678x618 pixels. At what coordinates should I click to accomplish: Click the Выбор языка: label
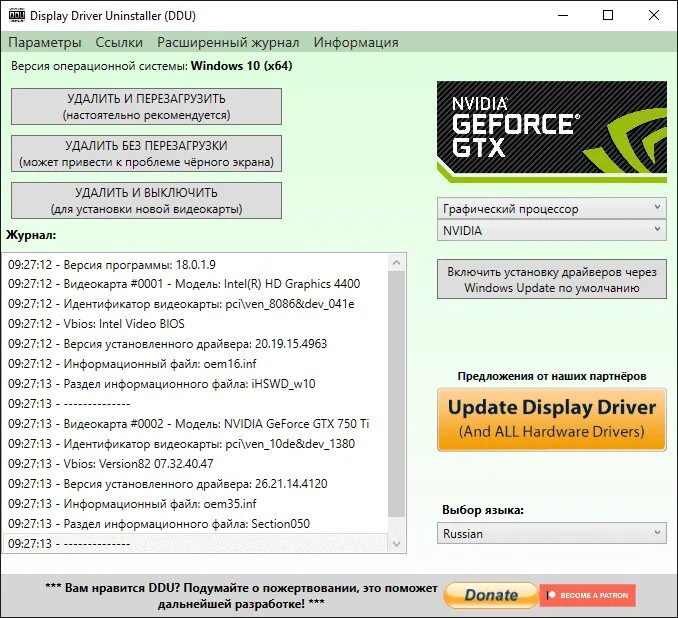click(x=483, y=510)
